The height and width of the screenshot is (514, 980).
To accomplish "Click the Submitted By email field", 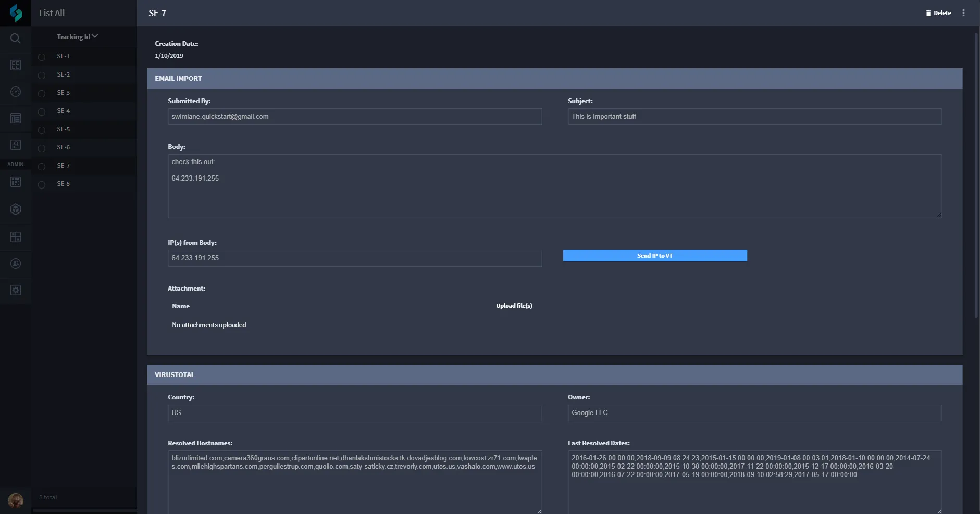I will (x=355, y=117).
